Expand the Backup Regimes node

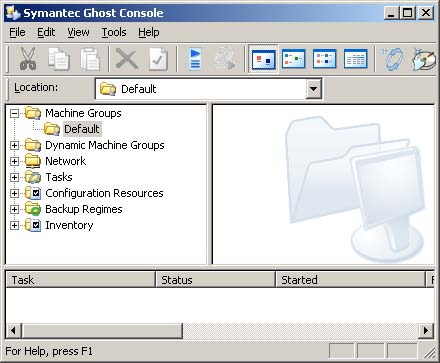pos(14,209)
